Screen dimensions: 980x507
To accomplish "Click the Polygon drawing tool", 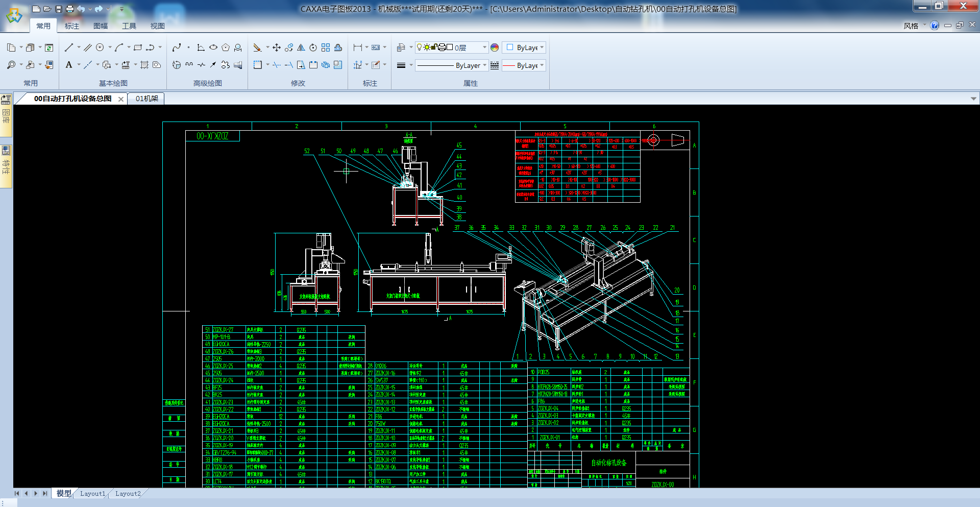I will (226, 47).
